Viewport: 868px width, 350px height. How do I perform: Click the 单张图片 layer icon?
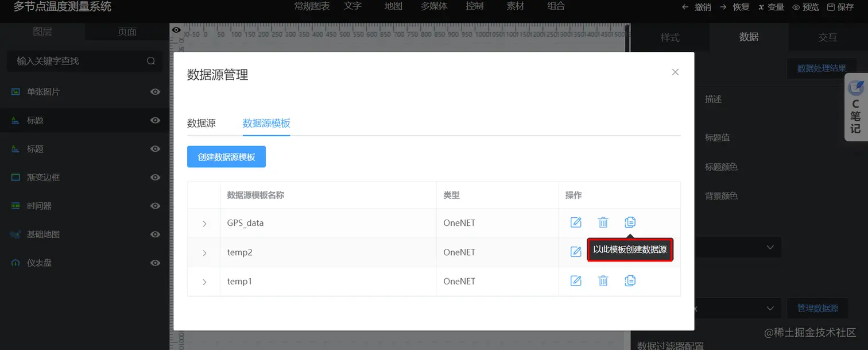coord(15,92)
